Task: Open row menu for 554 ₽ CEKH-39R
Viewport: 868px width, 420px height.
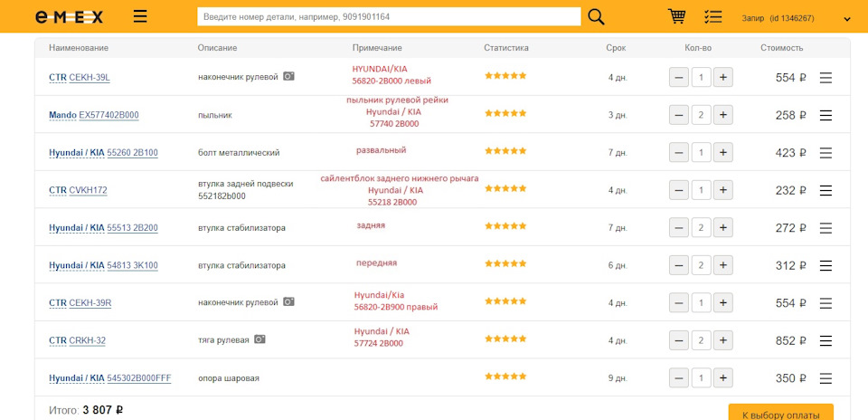Action: pos(826,303)
